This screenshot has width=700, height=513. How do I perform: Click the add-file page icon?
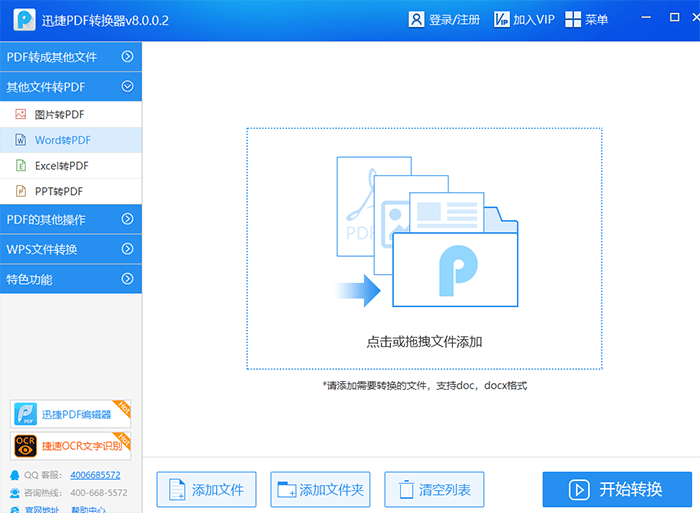[177, 489]
